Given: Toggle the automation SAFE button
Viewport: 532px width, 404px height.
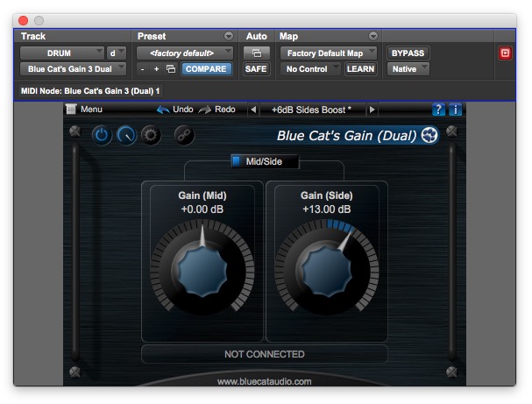Looking at the screenshot, I should pyautogui.click(x=256, y=69).
